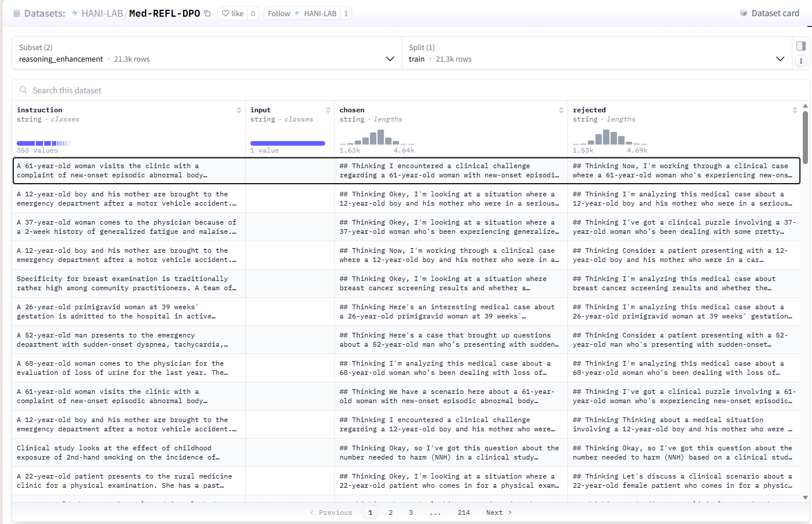
Task: Click the Datasets stack icon in the breadcrumb
Action: click(17, 13)
